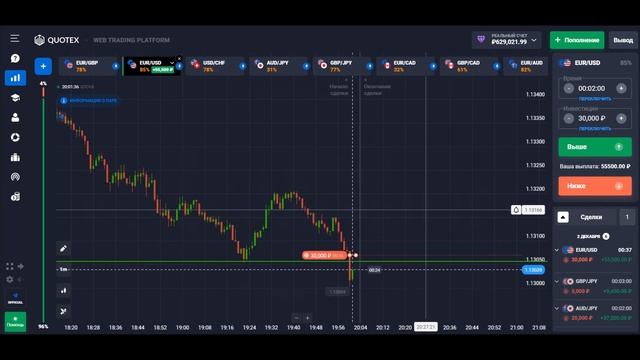Zoom in chart with plus button
Screen dimensions: 640x360
tap(307, 318)
